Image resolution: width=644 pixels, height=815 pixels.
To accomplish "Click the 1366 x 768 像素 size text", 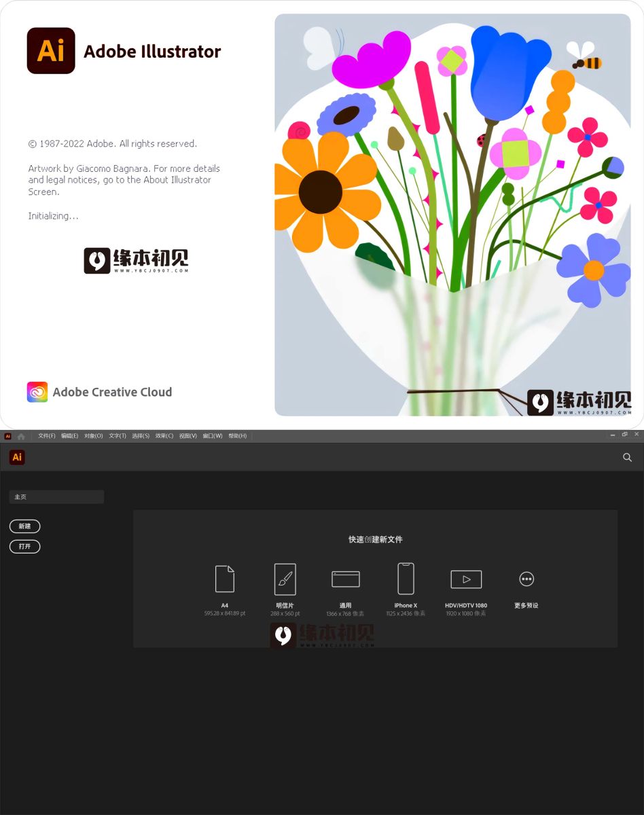I will [x=345, y=613].
